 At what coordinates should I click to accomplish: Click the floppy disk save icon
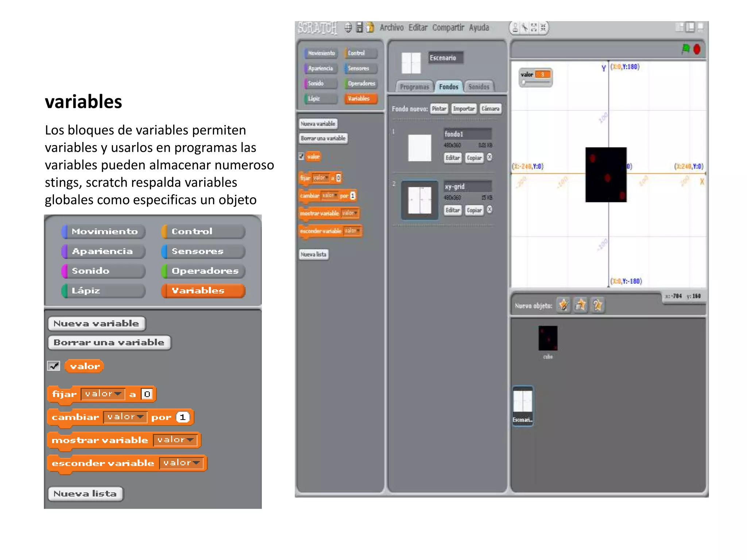pos(359,28)
